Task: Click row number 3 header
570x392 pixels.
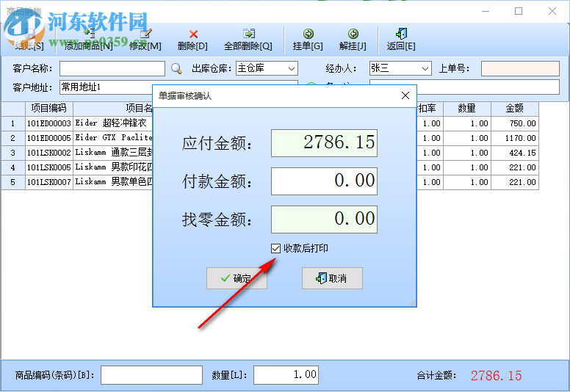Action: [x=13, y=153]
